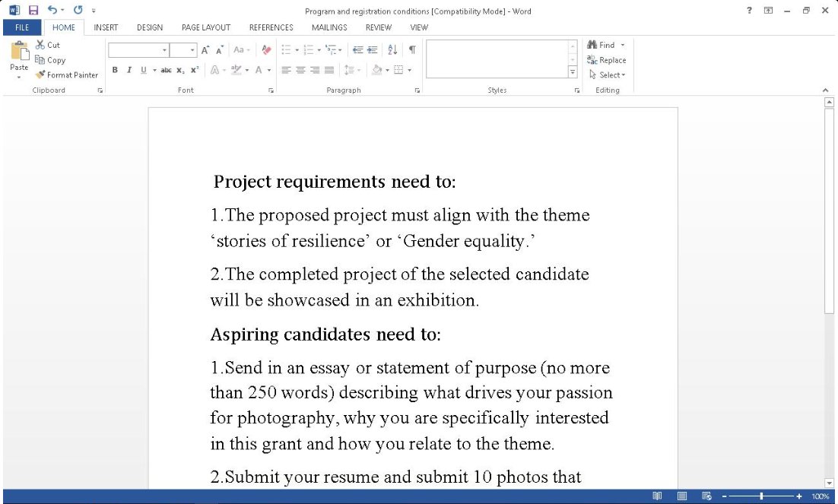Save the document using the floppy disk icon
This screenshot has height=504, width=838.
coord(33,11)
